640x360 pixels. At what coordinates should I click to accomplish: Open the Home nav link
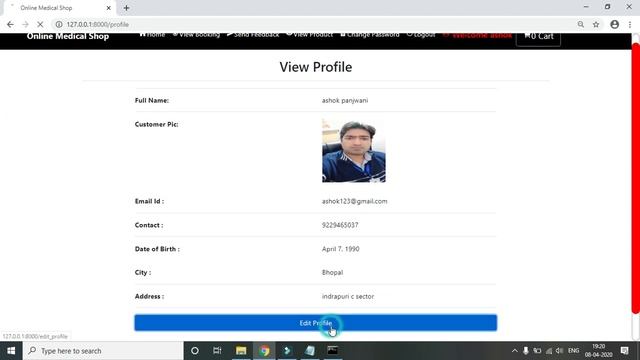(x=152, y=35)
